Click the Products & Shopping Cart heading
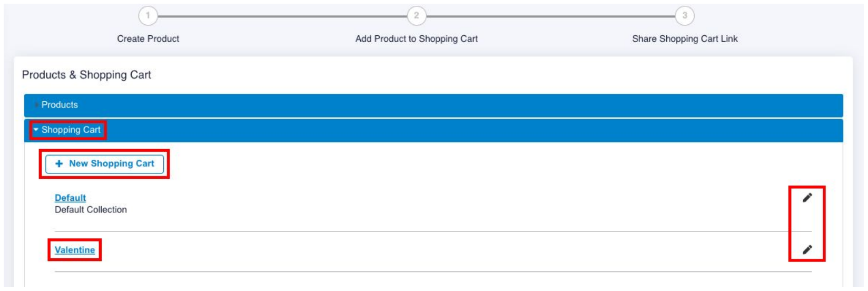The image size is (868, 291). [x=86, y=75]
